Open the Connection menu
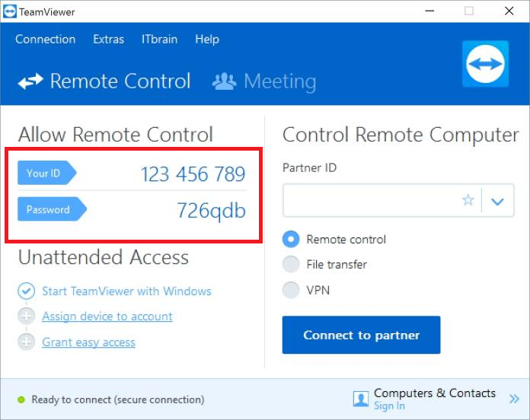 (45, 39)
